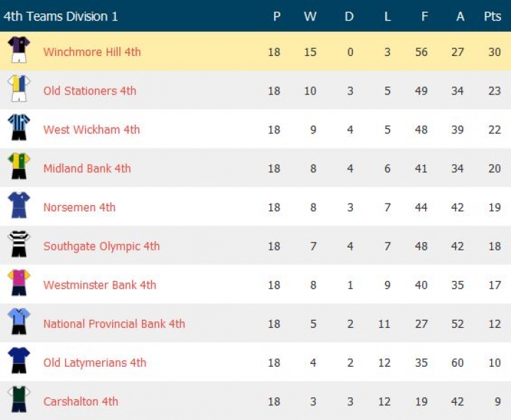This screenshot has height=420, width=511.
Task: Click the Winchmore Hill 4th kit icon
Action: (18, 50)
